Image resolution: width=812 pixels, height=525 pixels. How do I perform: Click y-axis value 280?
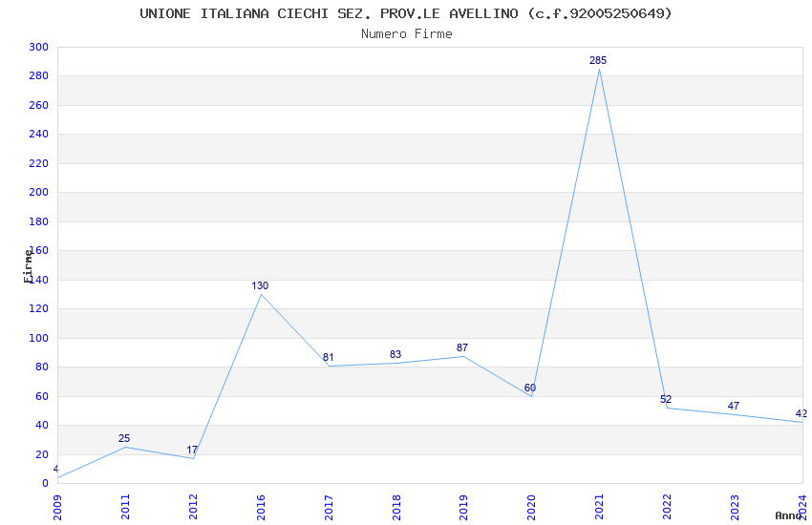[x=39, y=76]
